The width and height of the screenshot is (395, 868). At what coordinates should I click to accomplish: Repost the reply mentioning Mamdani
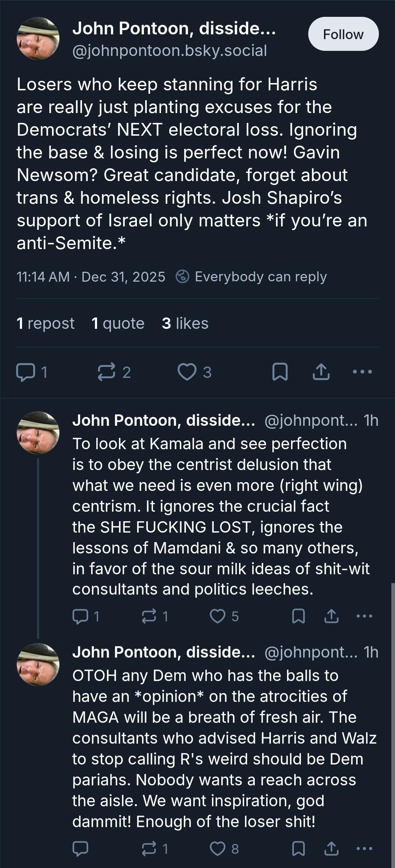149,616
